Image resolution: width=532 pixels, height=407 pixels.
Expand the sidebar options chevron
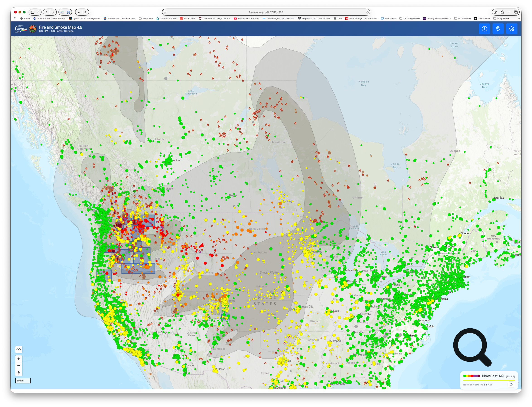click(x=38, y=12)
